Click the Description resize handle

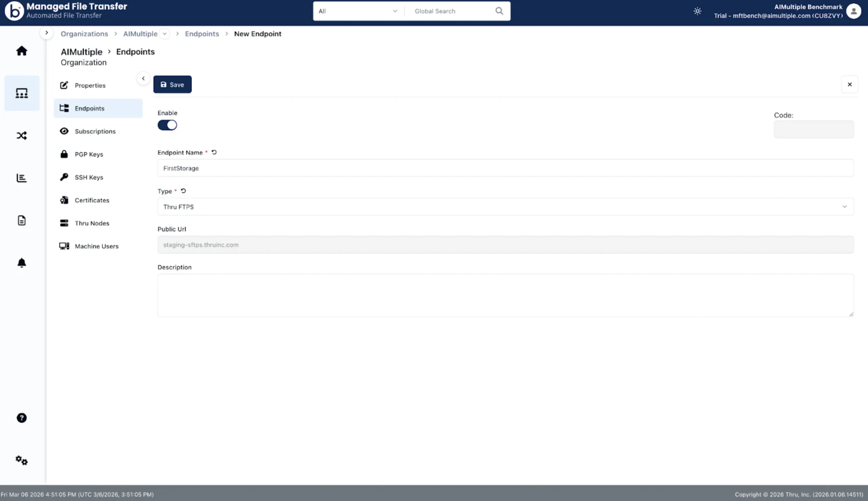(x=851, y=314)
